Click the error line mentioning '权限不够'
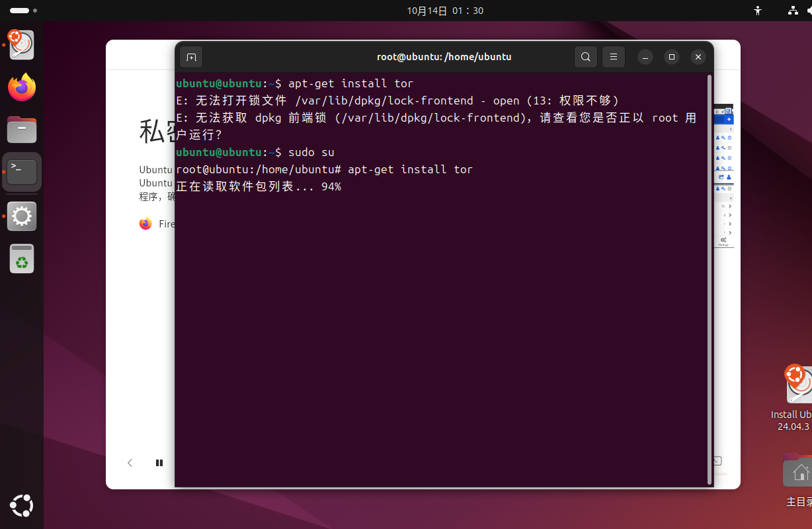 coord(397,101)
